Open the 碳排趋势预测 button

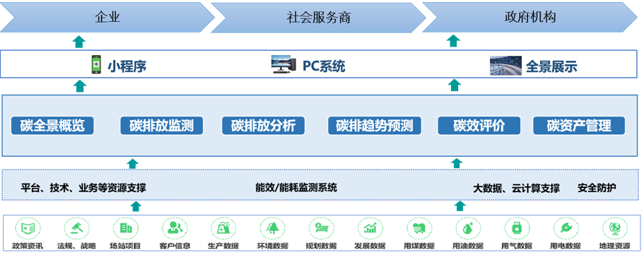click(x=375, y=126)
